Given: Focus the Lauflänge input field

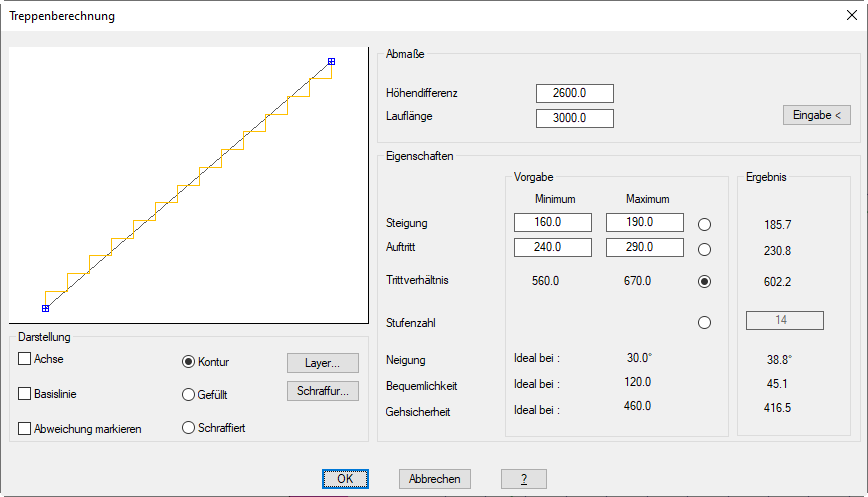Looking at the screenshot, I should pos(574,118).
